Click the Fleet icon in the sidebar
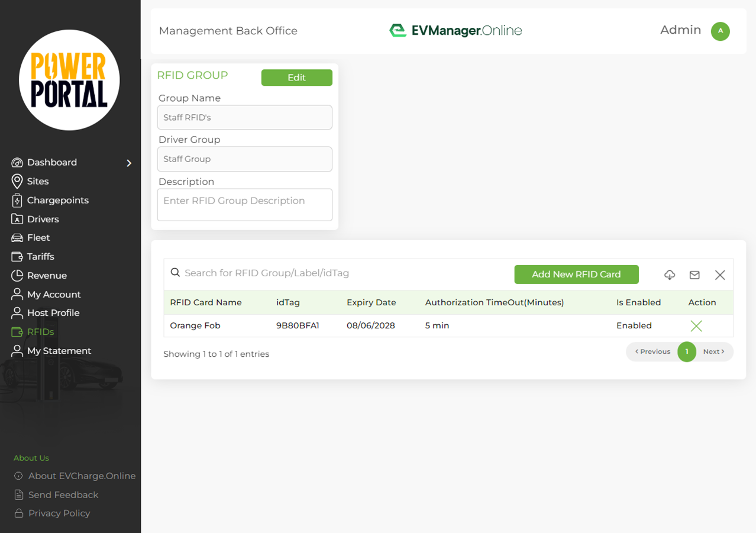756x533 pixels. (16, 237)
